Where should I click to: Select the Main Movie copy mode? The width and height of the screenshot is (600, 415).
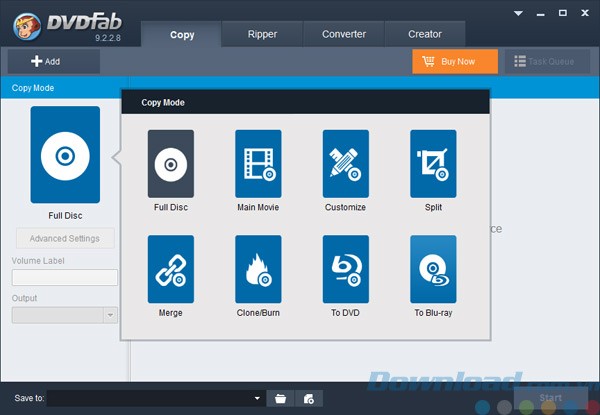[x=258, y=164]
